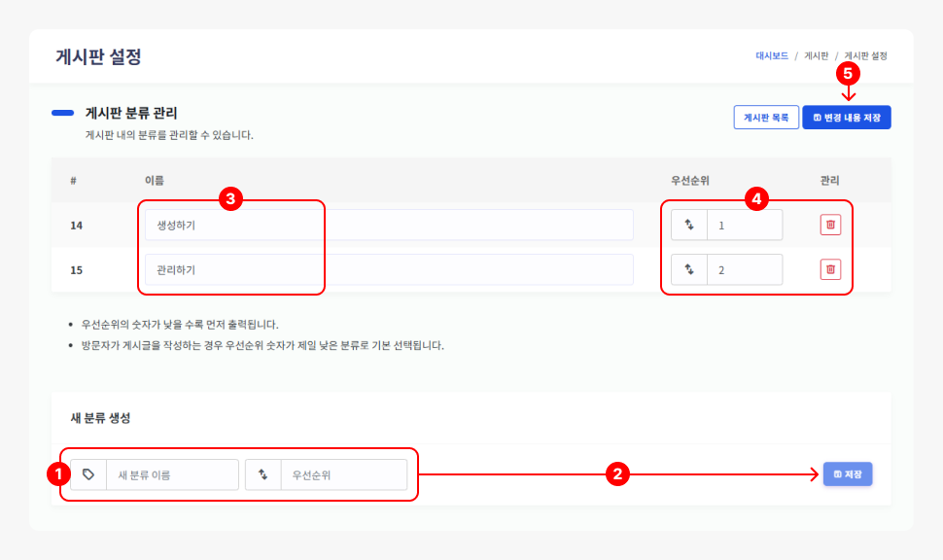Open the 게시판 breadcrumb item

[816, 56]
